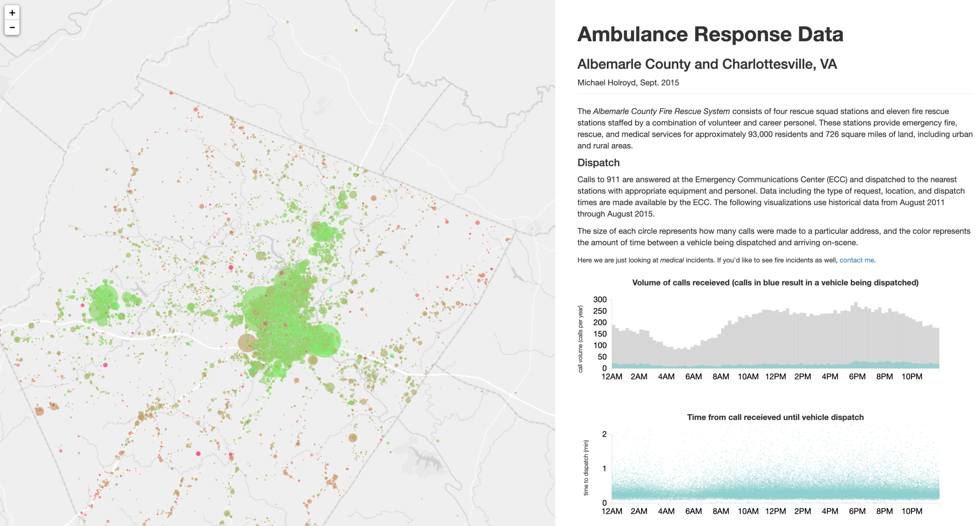Click the zoom out minus button

(x=12, y=27)
